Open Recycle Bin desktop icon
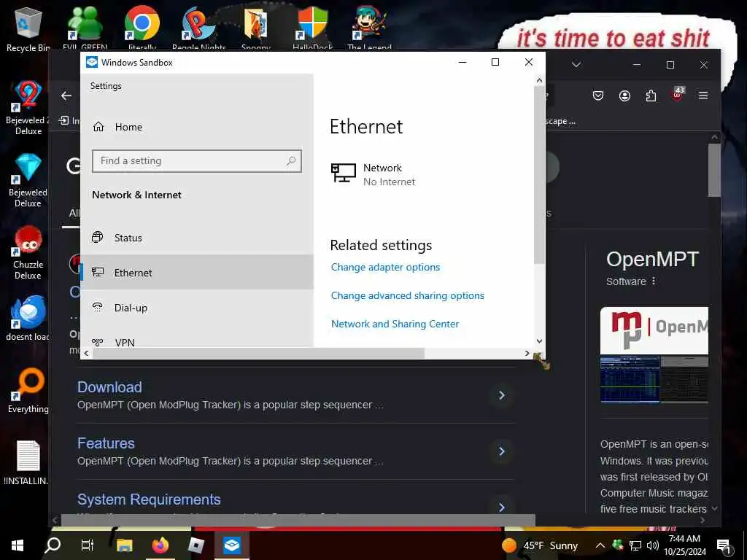747x560 pixels. click(28, 29)
